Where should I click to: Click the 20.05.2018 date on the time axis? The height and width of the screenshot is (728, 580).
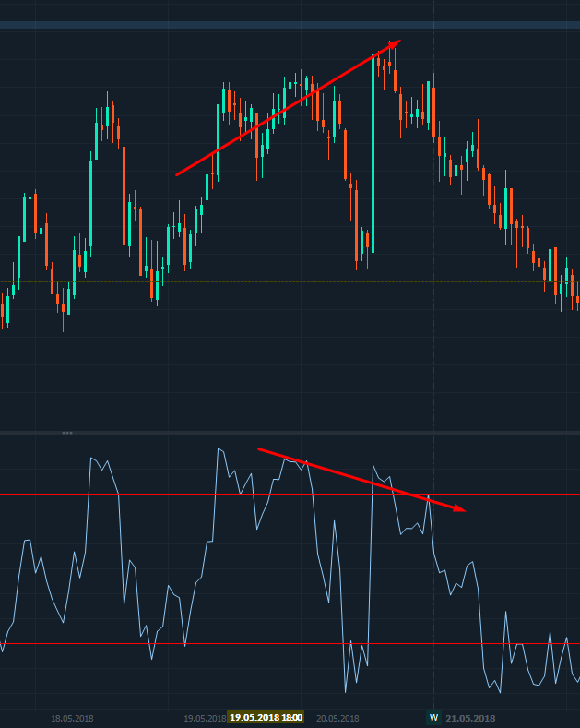tap(337, 718)
